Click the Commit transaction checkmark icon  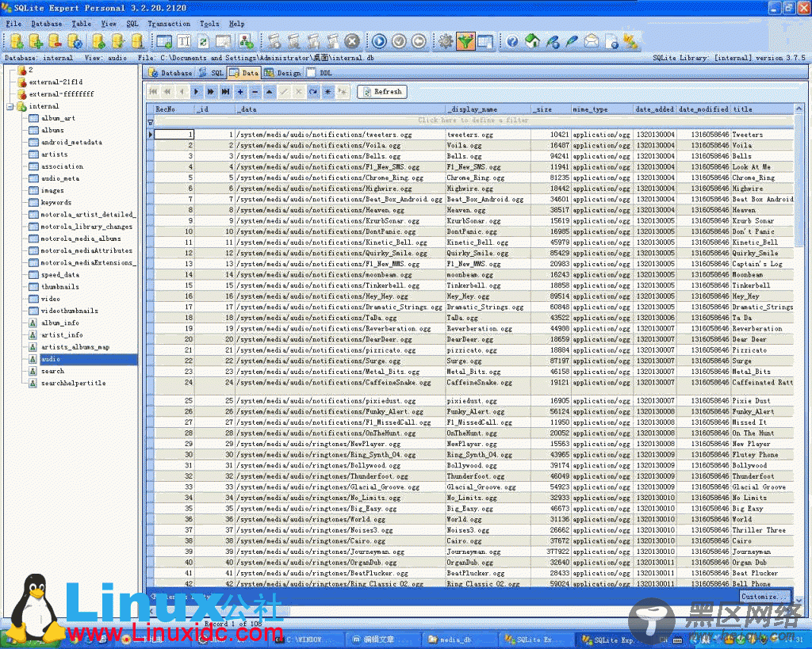click(x=399, y=41)
